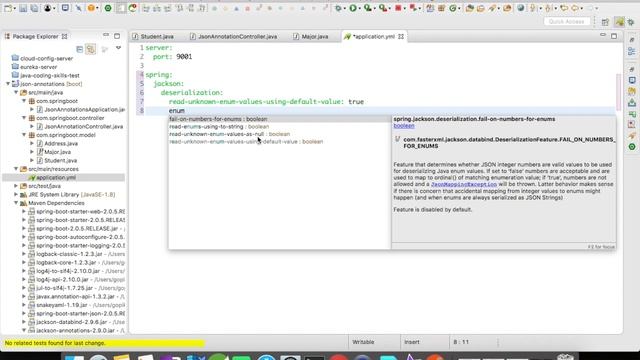
Task: Select the green gear perspective icon
Action: (x=631, y=22)
